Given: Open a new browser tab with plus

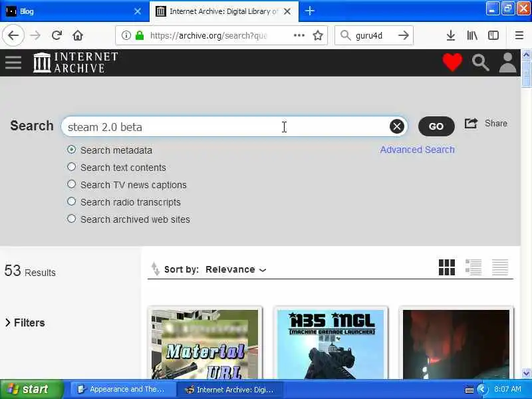Looking at the screenshot, I should (x=309, y=11).
